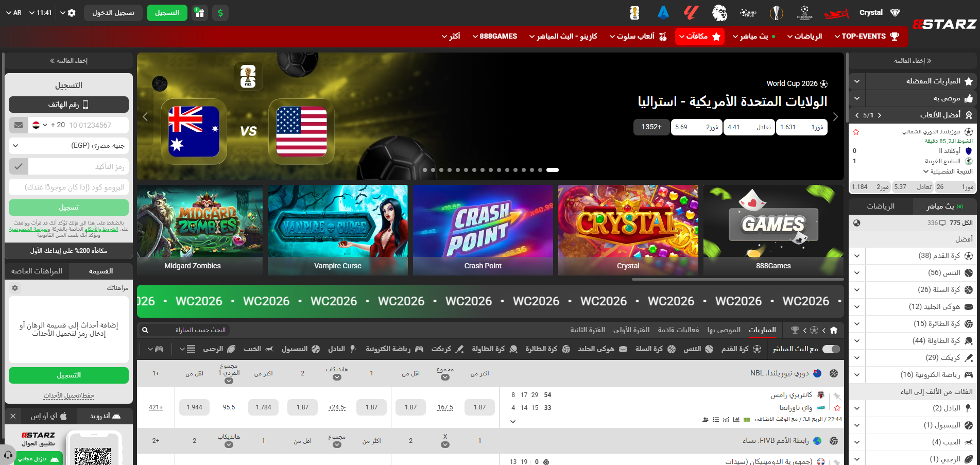Open the Egyptian pound currency dropdown
This screenshot has width=980, height=465.
point(68,146)
